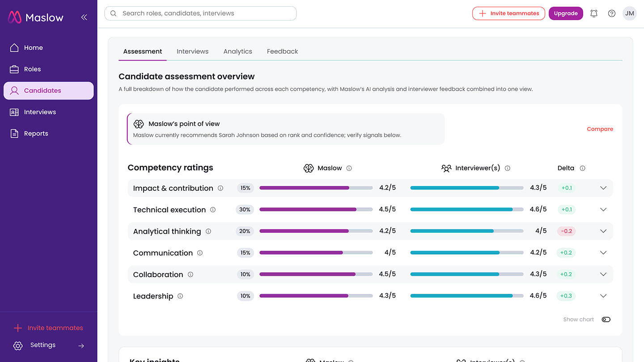Expand the Impact & contribution row
The image size is (644, 362).
click(603, 188)
